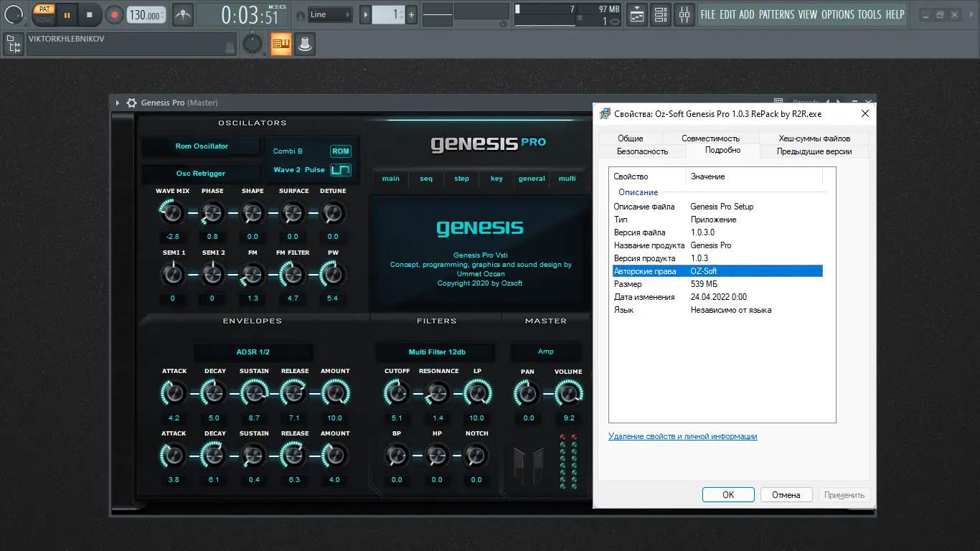The height and width of the screenshot is (551, 980).
Task: Open the Multi Filter 12db selector
Action: coord(435,352)
